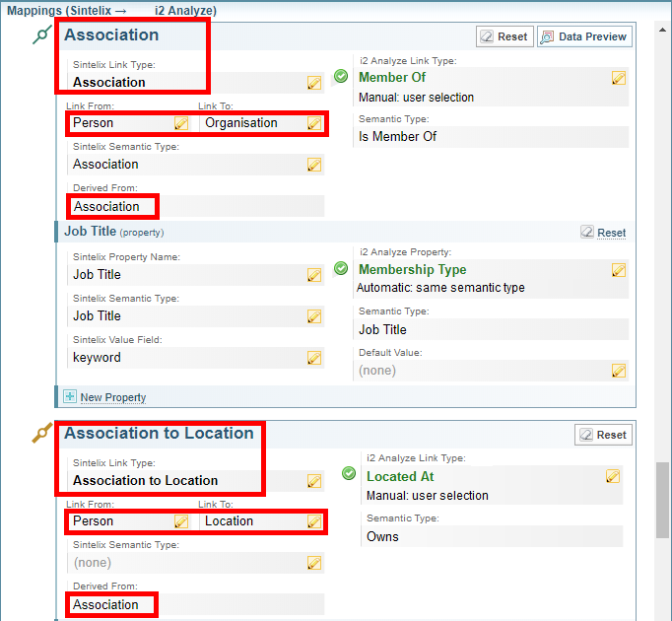Open Data Preview for Association mapping

coord(584,36)
